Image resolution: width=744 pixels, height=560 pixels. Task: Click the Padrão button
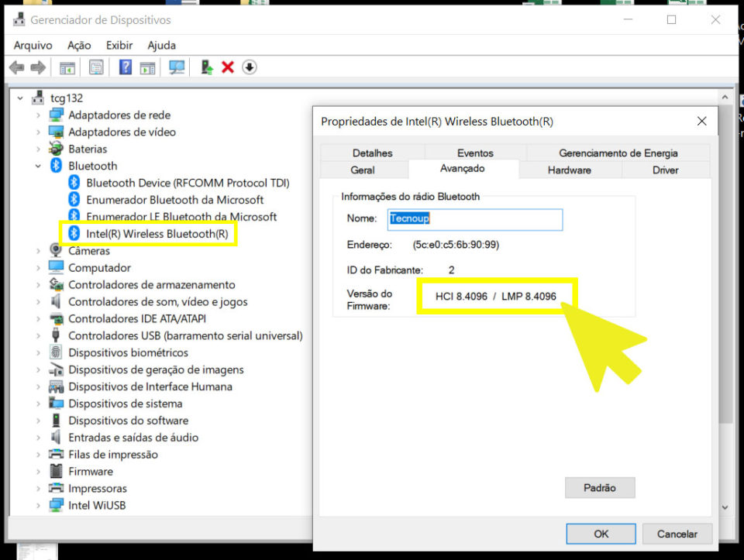tap(600, 487)
